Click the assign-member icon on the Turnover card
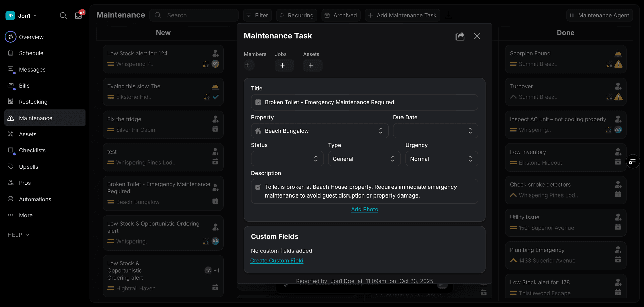644x307 pixels. click(619, 86)
